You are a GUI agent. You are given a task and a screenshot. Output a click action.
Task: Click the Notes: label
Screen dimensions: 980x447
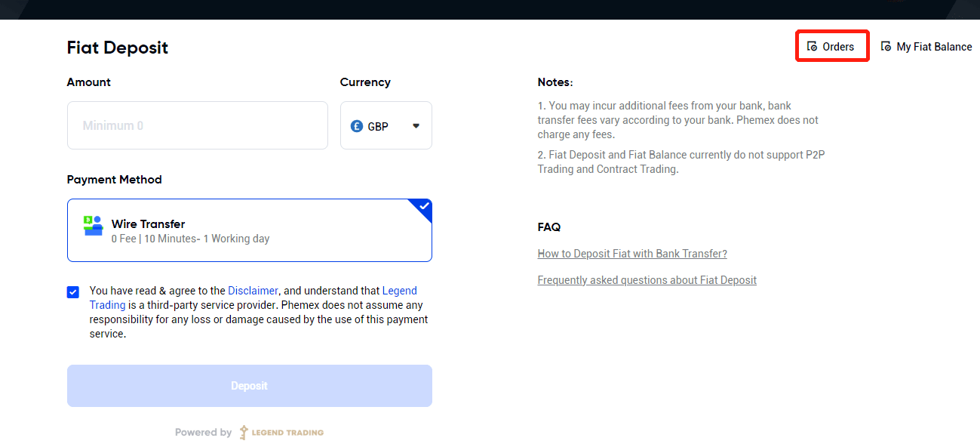[x=555, y=82]
